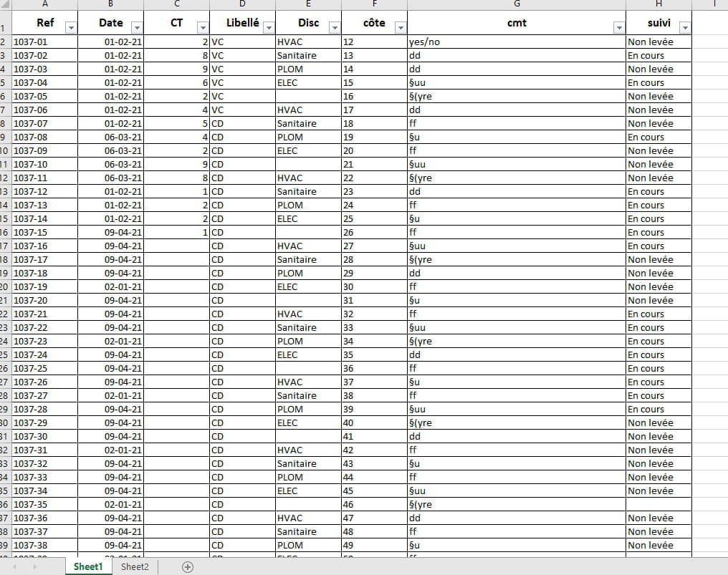This screenshot has height=575, width=728.
Task: Open the Disc column filter dropdown
Action: [335, 28]
